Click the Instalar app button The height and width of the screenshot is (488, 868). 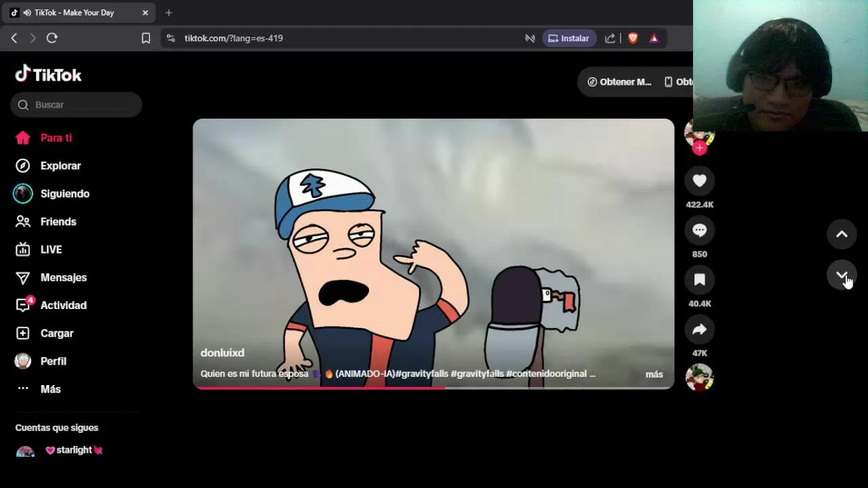click(x=569, y=38)
